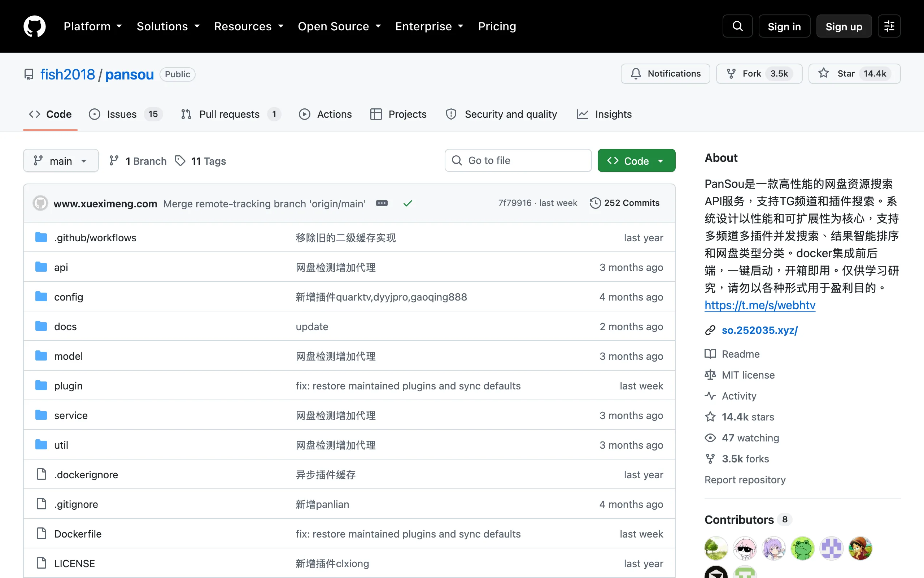Click the Notifications bell button
Image resolution: width=924 pixels, height=578 pixels.
tap(665, 73)
